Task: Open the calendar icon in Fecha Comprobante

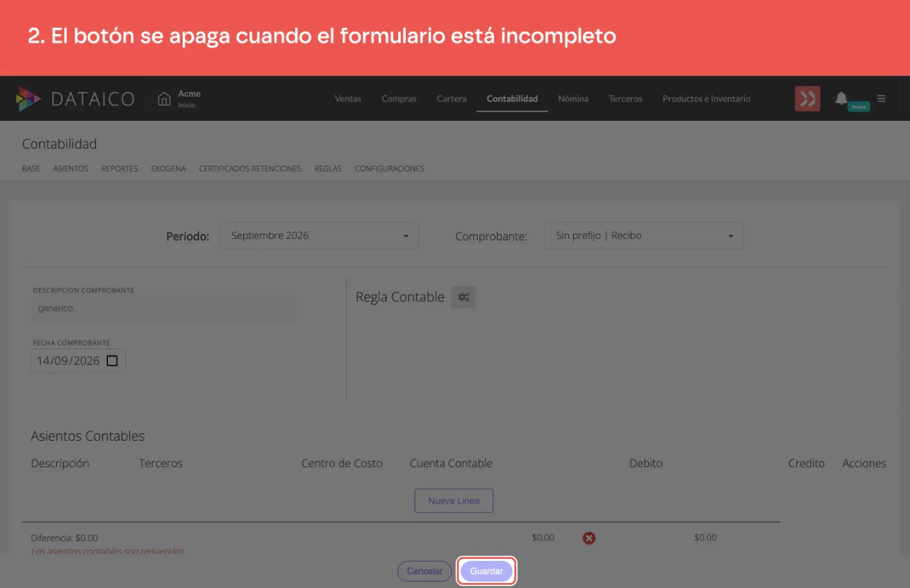Action: point(112,360)
